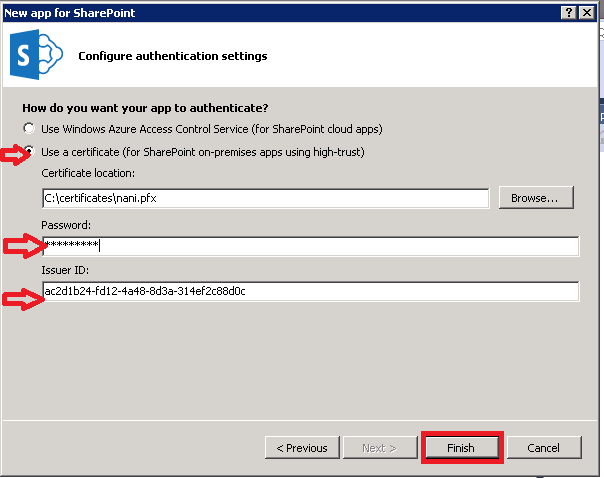The width and height of the screenshot is (604, 478).
Task: Cancel the New app for SharePoint wizard
Action: tap(544, 448)
